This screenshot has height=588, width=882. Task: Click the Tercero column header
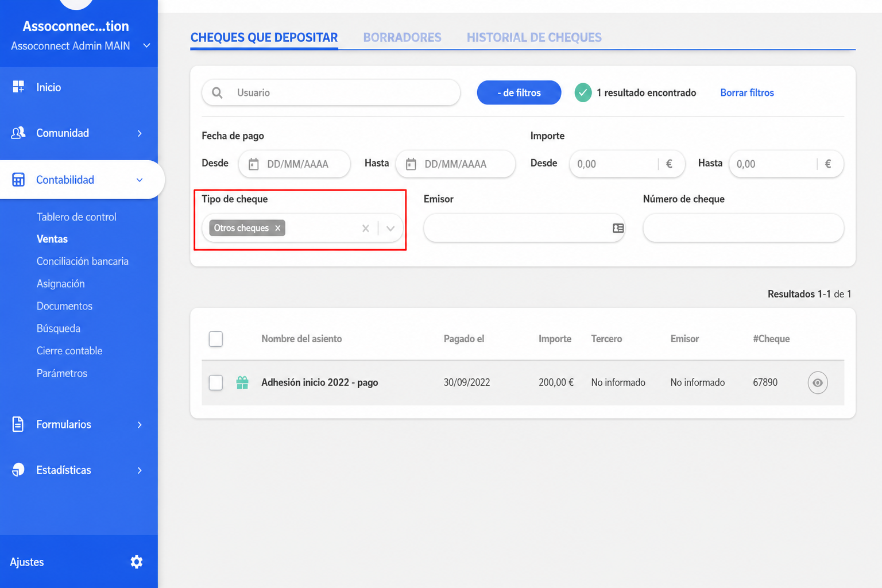tap(606, 339)
